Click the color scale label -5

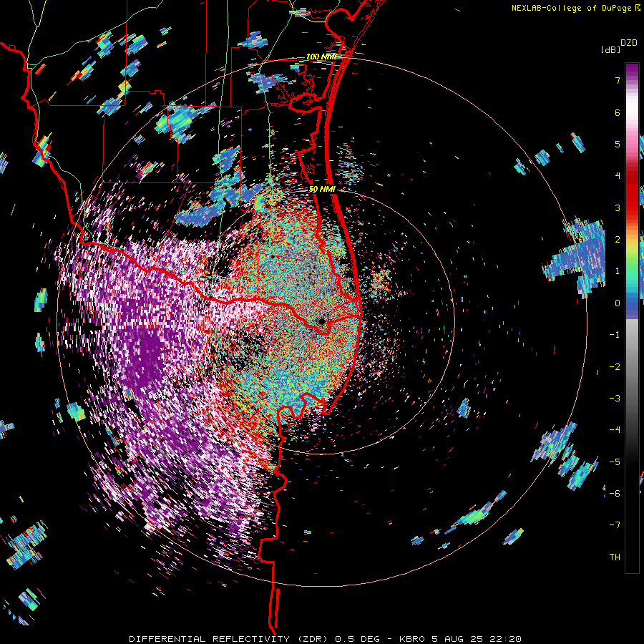[615, 462]
